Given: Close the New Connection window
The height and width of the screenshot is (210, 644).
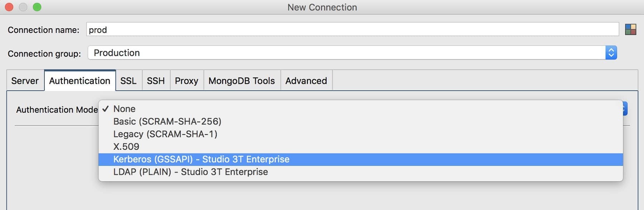Looking at the screenshot, I should point(9,7).
